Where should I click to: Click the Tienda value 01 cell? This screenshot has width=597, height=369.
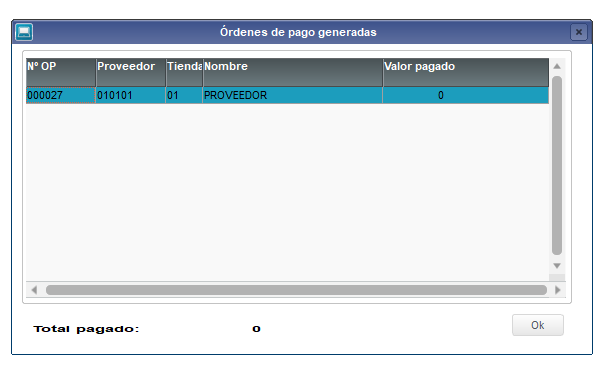coord(184,95)
